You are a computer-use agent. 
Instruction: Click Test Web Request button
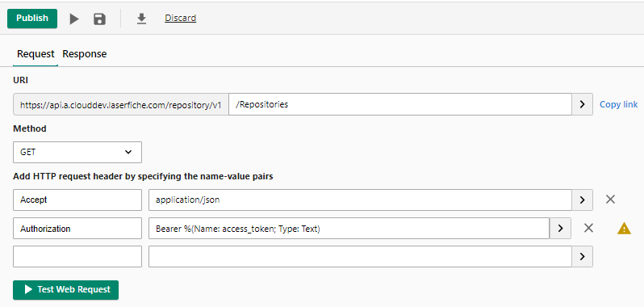tap(65, 290)
